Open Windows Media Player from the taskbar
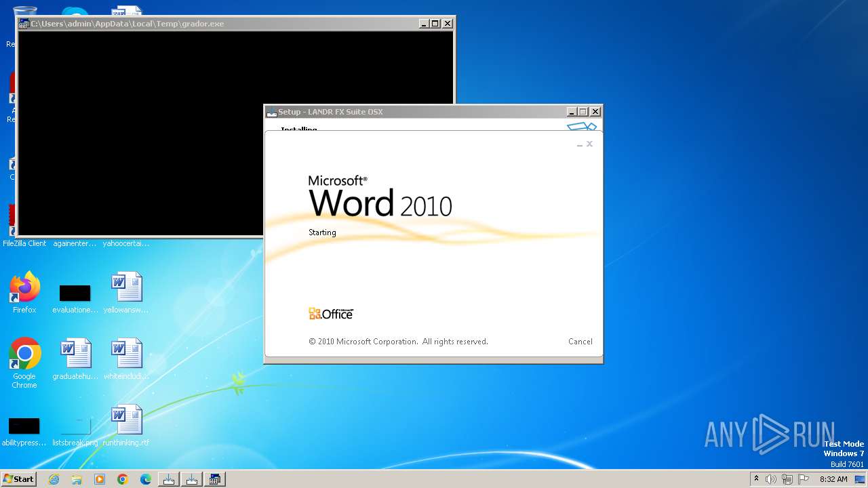Screen dimensions: 868x488 coord(100,479)
